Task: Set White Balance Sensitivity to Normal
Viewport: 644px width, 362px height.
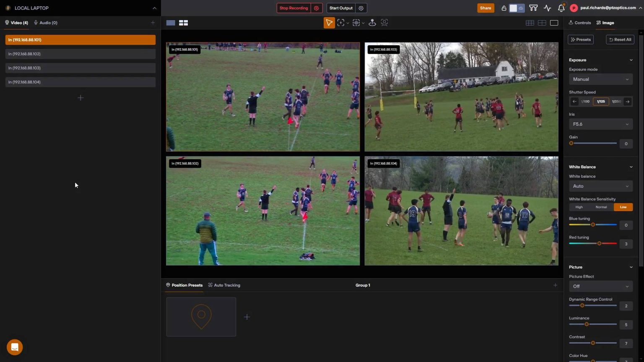Action: pos(601,207)
